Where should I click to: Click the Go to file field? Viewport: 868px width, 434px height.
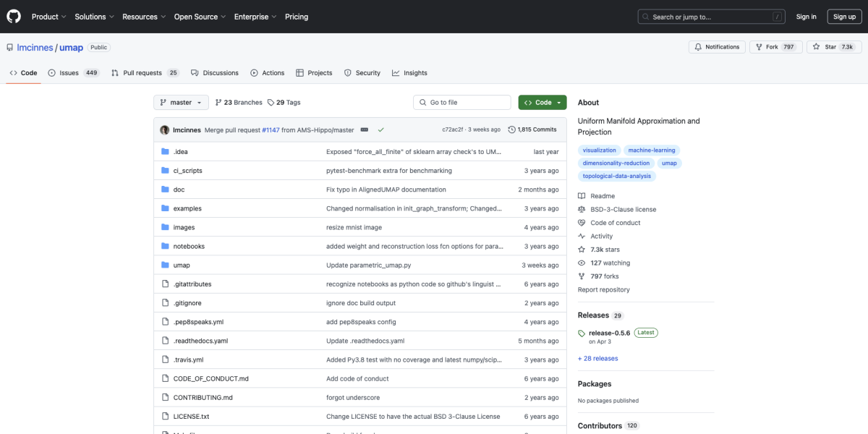point(461,102)
